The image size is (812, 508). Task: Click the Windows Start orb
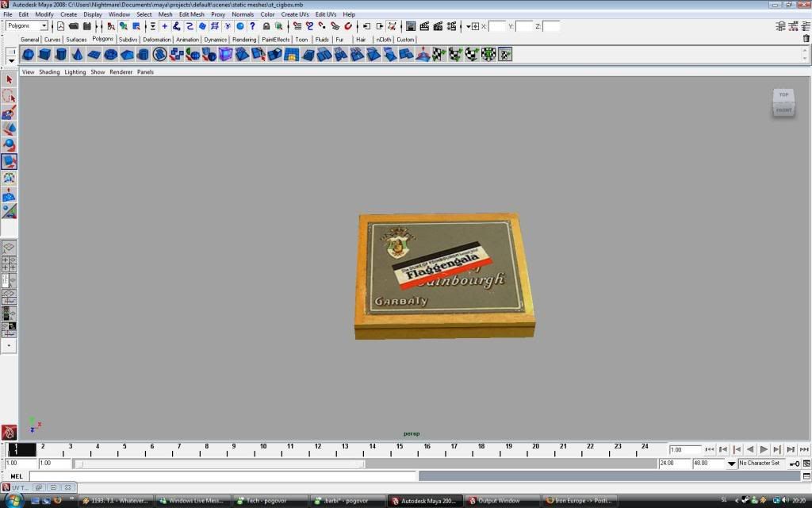[13, 501]
